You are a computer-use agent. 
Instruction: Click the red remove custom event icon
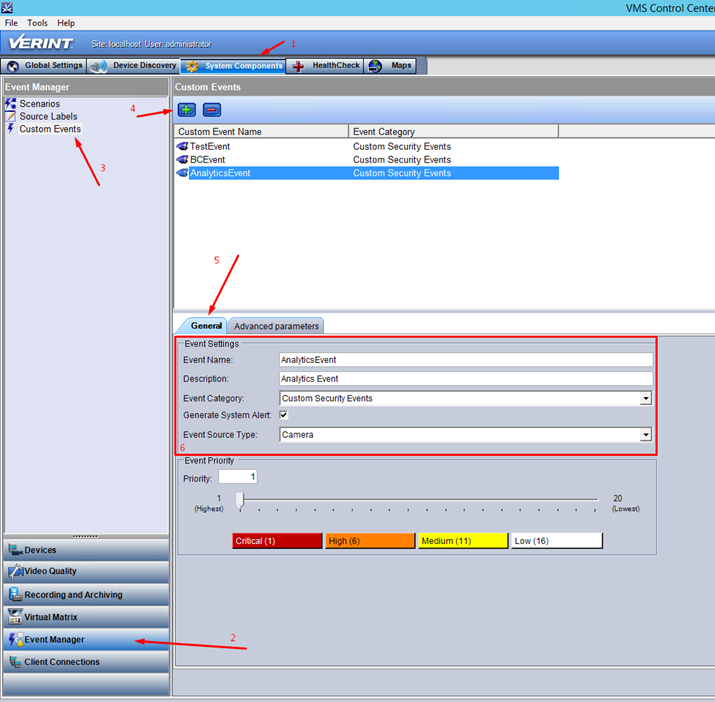[212, 110]
